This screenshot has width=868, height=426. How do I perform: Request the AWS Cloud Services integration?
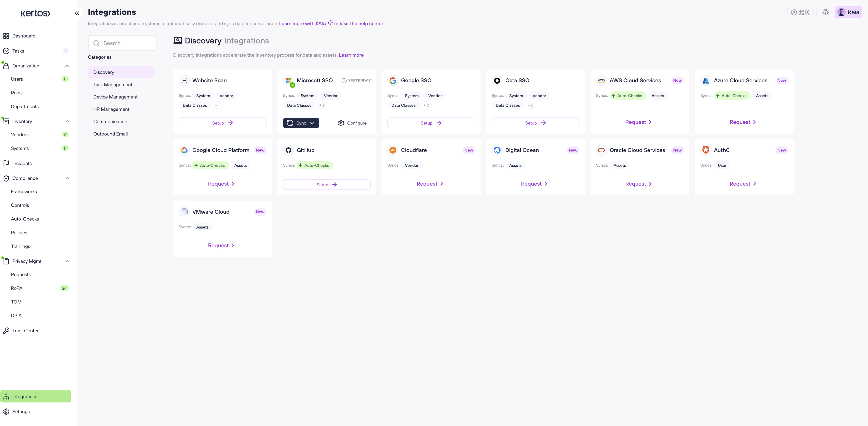(639, 122)
